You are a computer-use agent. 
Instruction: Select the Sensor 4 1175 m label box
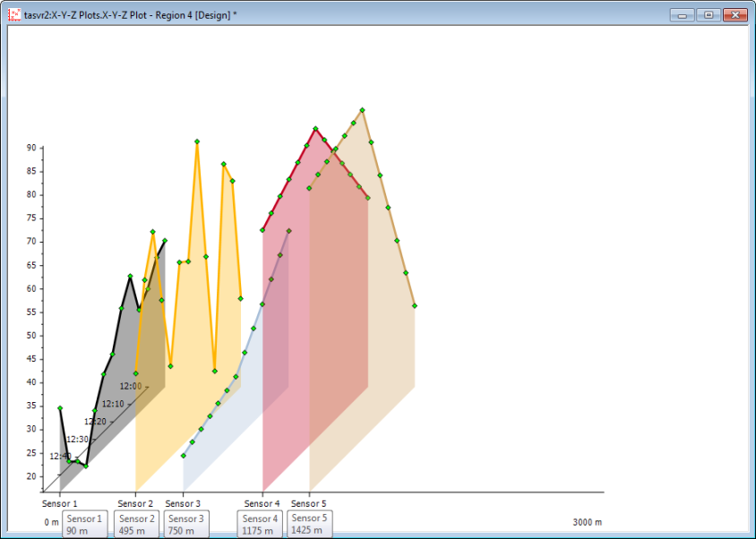click(x=260, y=525)
